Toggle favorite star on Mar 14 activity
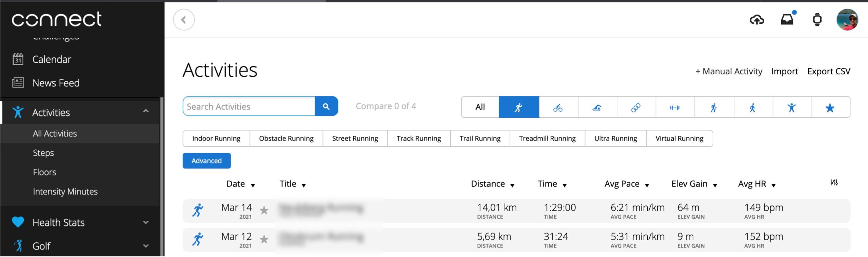 coord(264,210)
